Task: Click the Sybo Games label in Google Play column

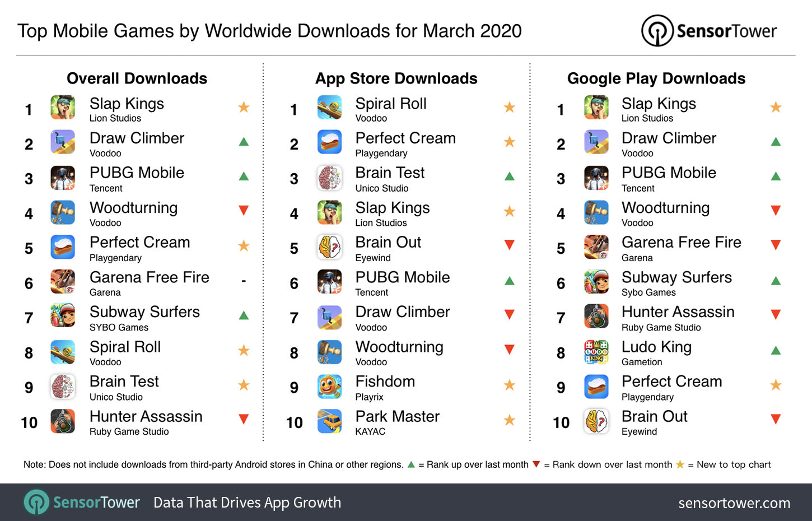Action: click(x=648, y=292)
